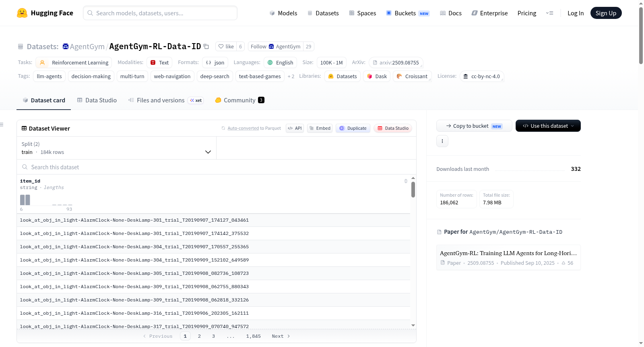
Task: Open the arxiv:2509.08755 tag
Action: pos(396,62)
